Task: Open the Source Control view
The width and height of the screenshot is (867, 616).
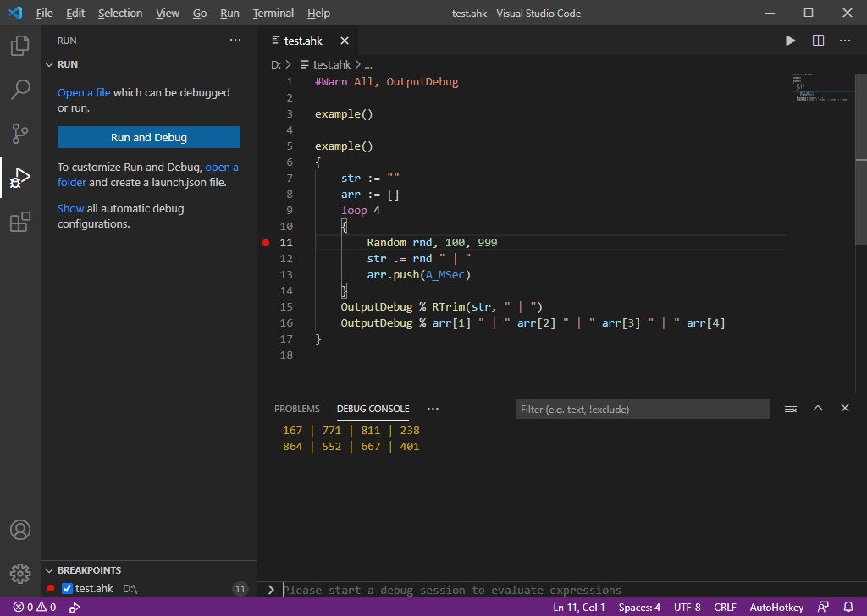Action: tap(20, 134)
